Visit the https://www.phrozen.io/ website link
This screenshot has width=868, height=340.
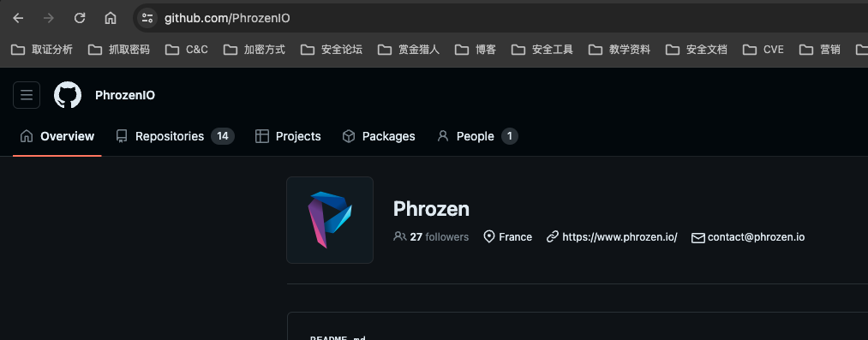[x=620, y=236]
